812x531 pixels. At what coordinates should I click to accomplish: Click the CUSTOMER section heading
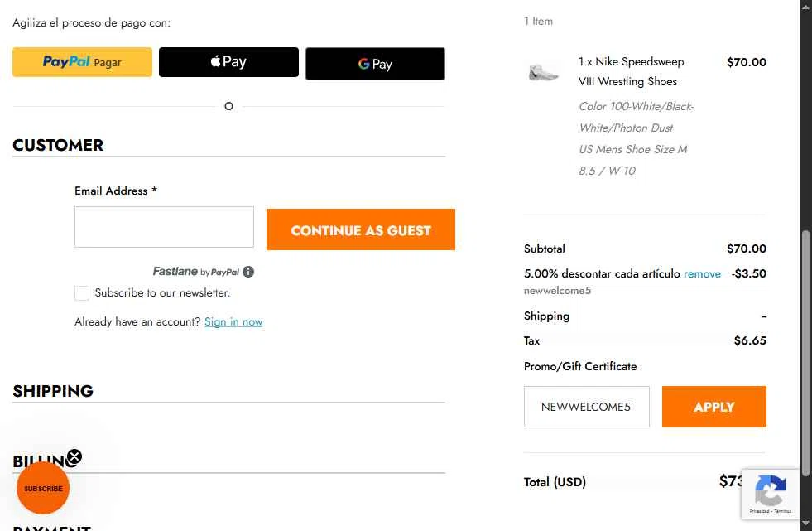click(58, 145)
